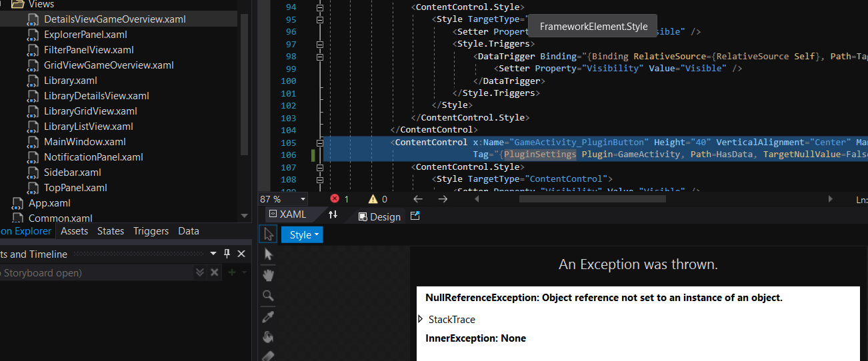Open the Data tab
The height and width of the screenshot is (361, 868).
[189, 231]
